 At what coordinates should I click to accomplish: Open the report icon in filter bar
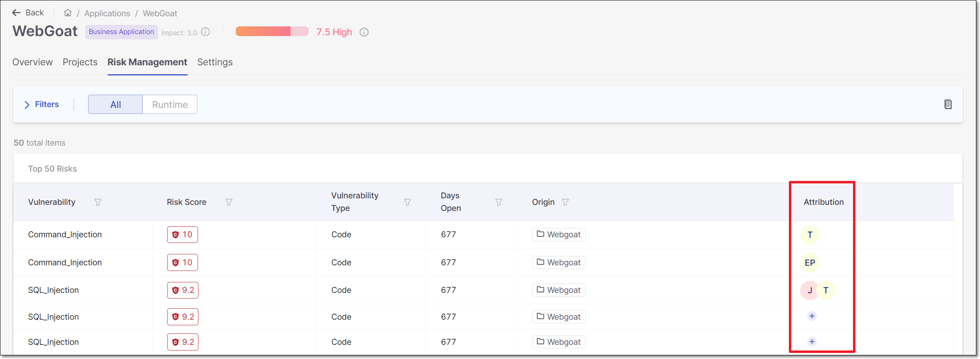tap(948, 105)
